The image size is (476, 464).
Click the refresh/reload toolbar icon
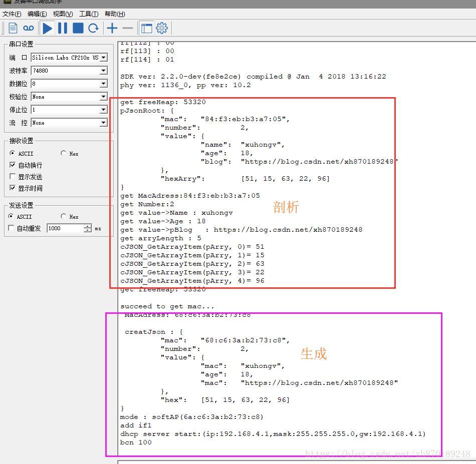(x=94, y=28)
